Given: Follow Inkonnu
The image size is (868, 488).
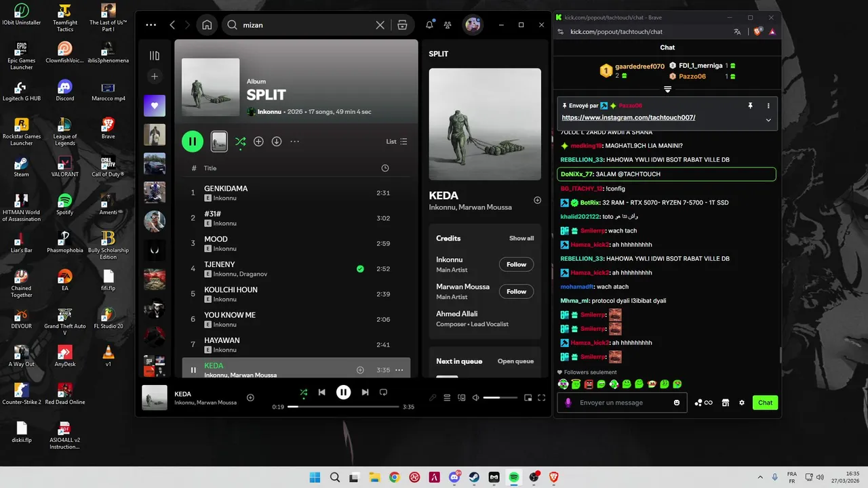Looking at the screenshot, I should pyautogui.click(x=516, y=264).
